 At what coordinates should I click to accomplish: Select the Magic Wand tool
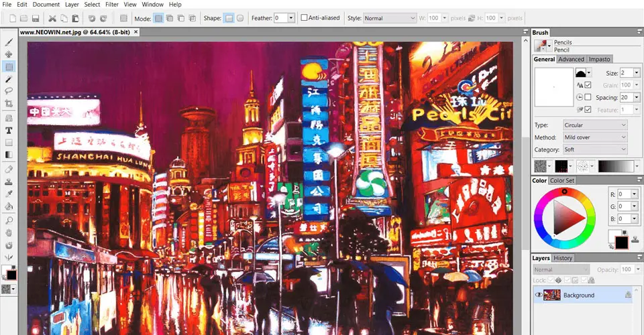(9, 79)
